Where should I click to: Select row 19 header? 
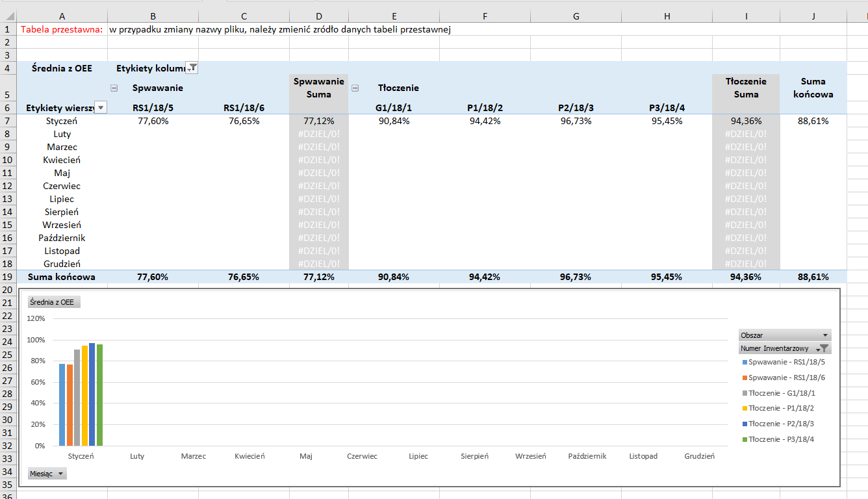tap(8, 277)
